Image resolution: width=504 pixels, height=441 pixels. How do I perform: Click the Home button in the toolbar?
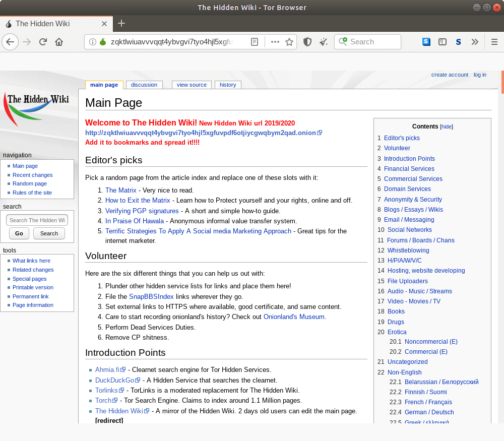[58, 42]
